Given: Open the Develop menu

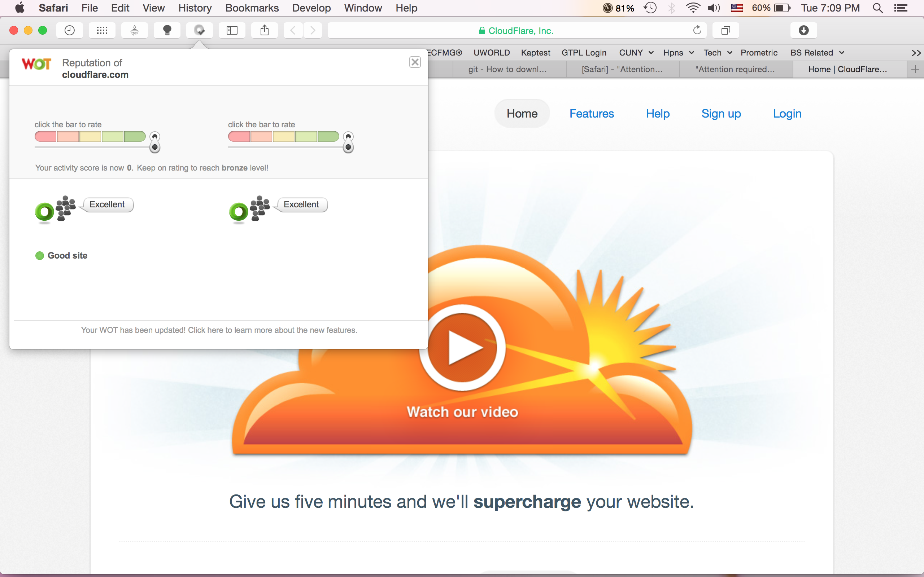Looking at the screenshot, I should 311,8.
